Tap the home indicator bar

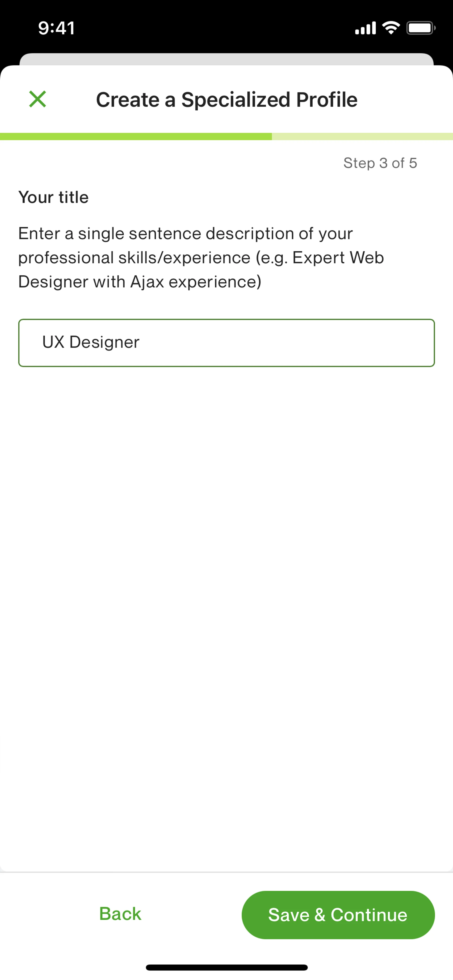pyautogui.click(x=226, y=968)
